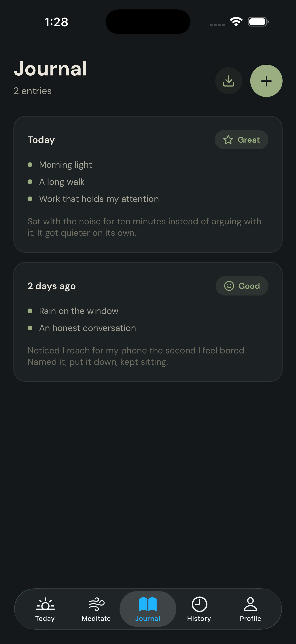Open the Profile person icon

click(x=250, y=604)
